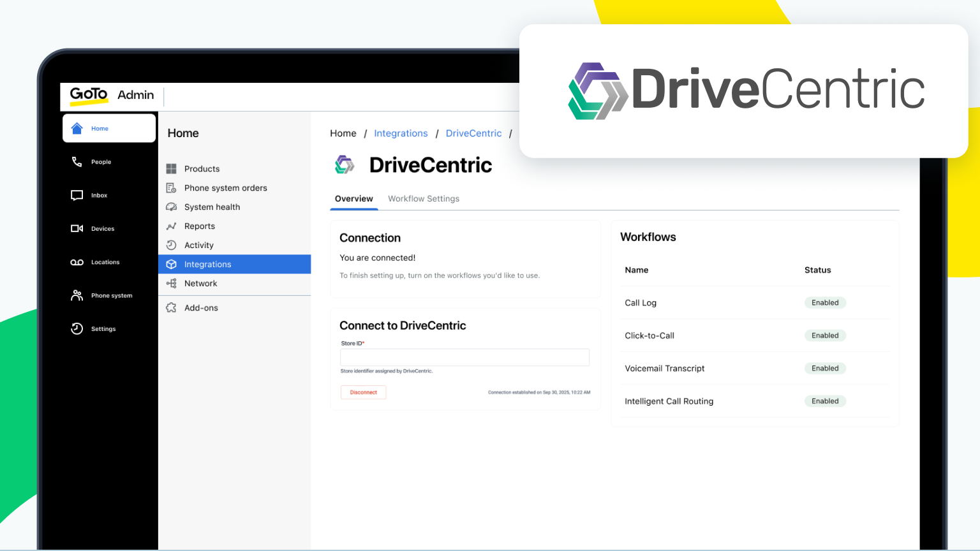Open People via the phone handset icon
Image resolution: width=980 pixels, height=551 pixels.
pos(77,162)
